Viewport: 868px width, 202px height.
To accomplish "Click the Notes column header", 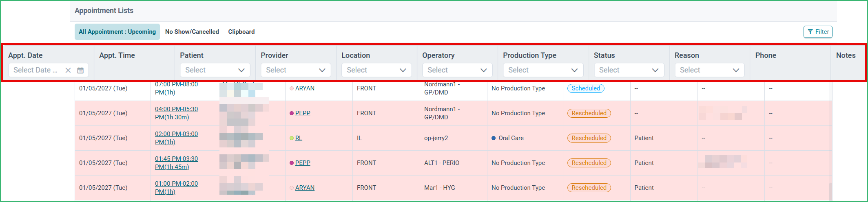I will point(846,55).
